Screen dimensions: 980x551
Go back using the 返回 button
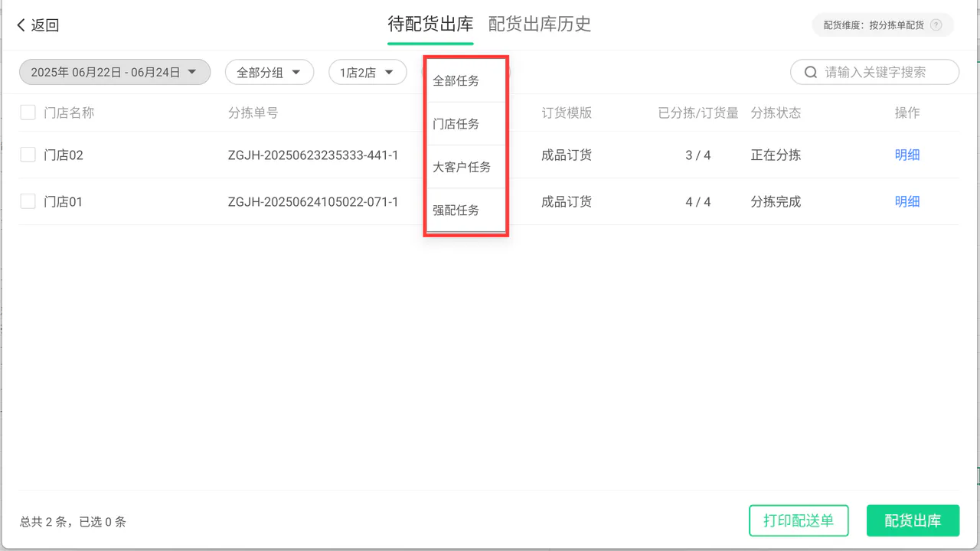[38, 25]
